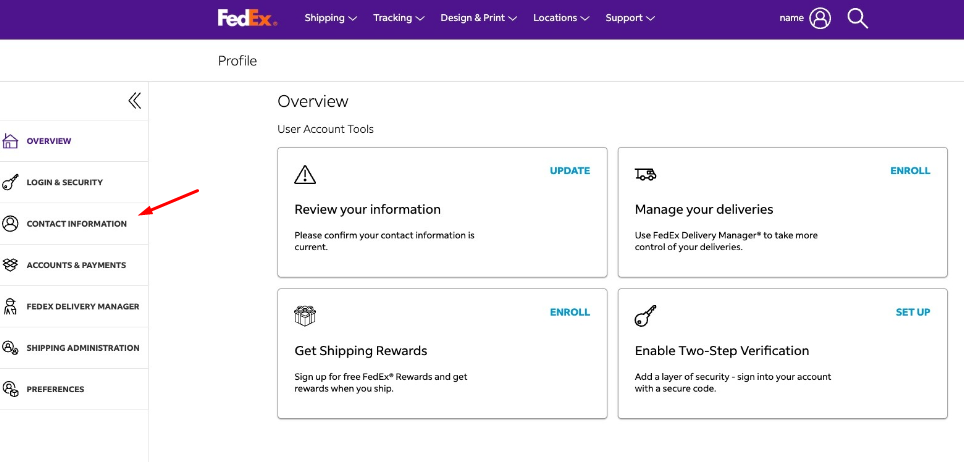Click the Login & Security key icon
The image size is (964, 462).
pos(11,183)
